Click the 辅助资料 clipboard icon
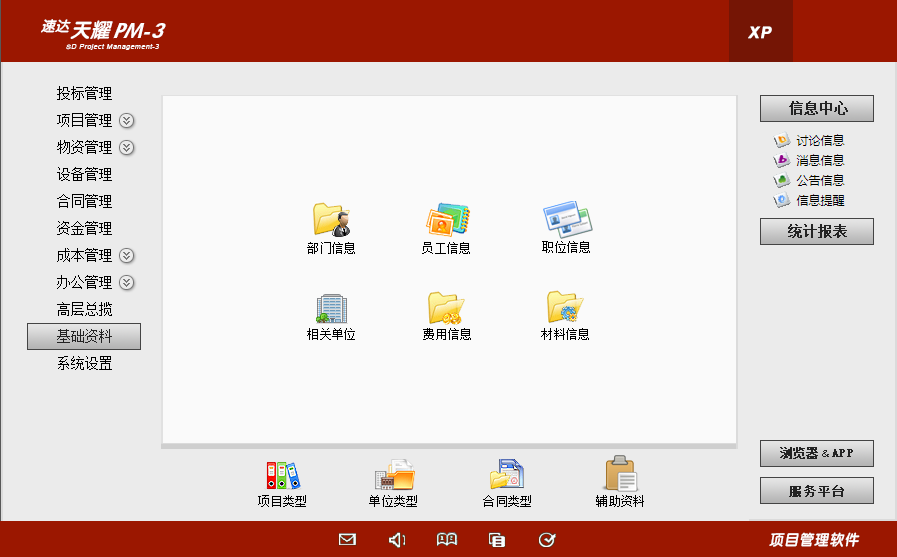 pos(620,474)
